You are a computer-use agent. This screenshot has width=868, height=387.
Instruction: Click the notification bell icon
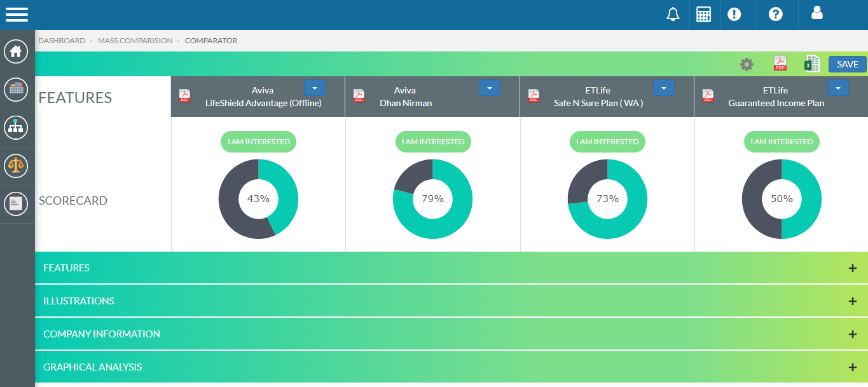[673, 15]
